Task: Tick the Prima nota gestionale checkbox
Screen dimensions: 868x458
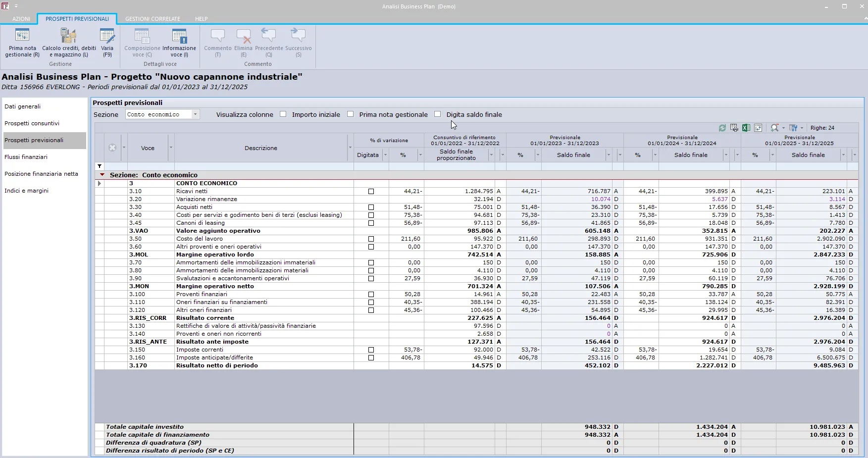Action: [351, 114]
